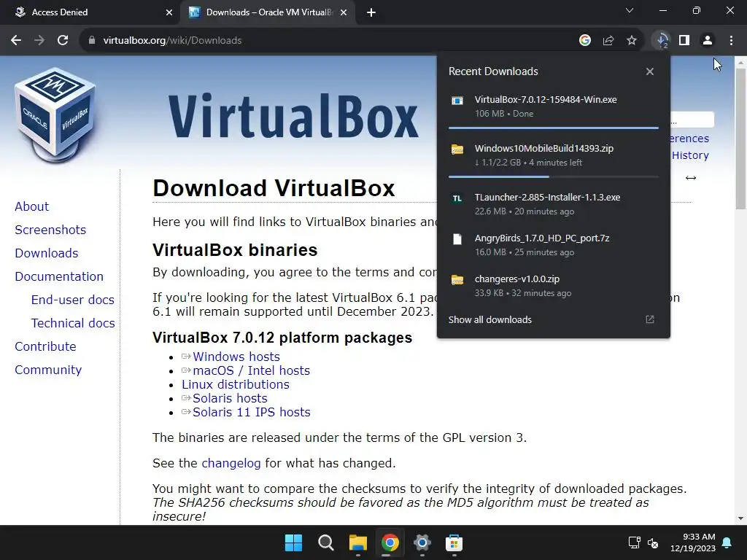The height and width of the screenshot is (560, 747).
Task: Click the scrollbar down arrow
Action: 741,518
